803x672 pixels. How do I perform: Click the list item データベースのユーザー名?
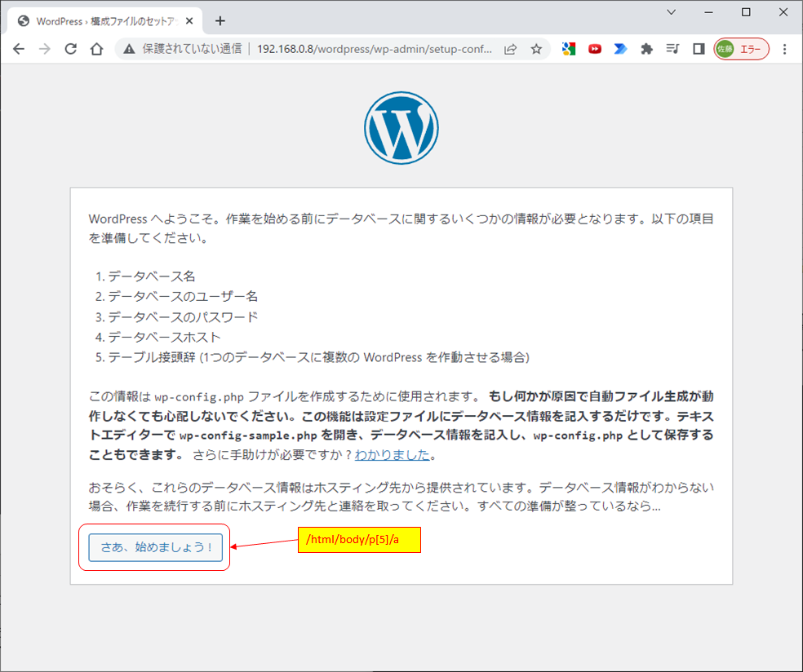coord(183,296)
